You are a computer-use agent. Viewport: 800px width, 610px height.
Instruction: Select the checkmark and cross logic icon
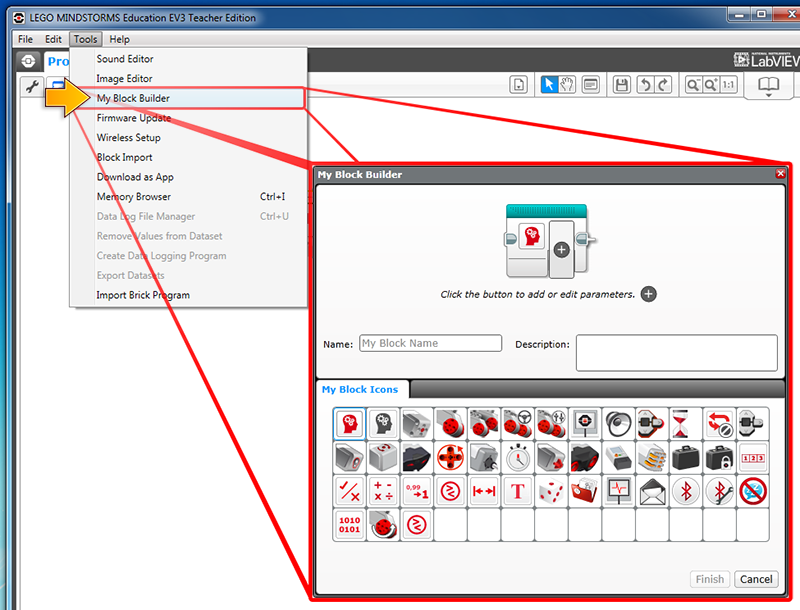click(x=349, y=491)
